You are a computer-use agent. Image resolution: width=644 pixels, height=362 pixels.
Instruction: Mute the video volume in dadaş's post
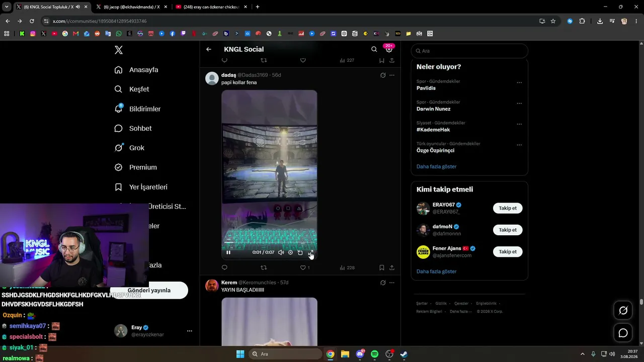point(281,252)
